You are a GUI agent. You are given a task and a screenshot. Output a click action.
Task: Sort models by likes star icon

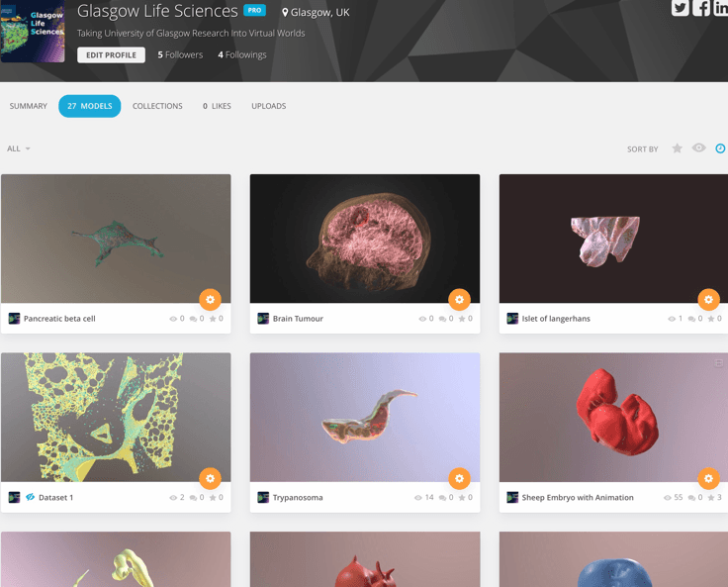tap(677, 148)
